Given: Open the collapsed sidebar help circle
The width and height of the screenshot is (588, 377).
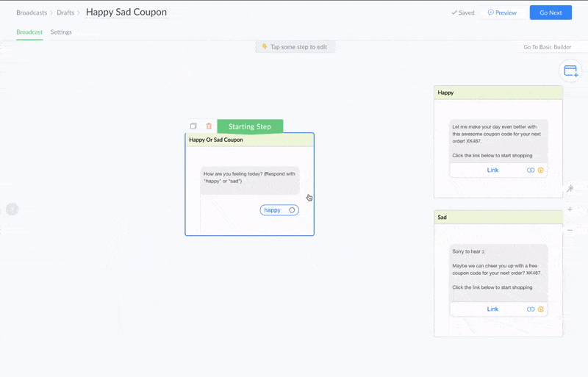Looking at the screenshot, I should click(12, 209).
